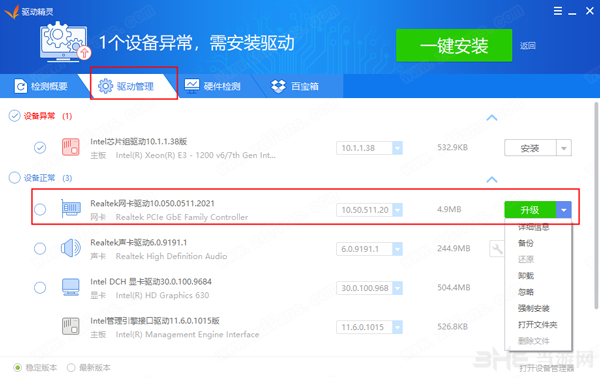The image size is (600, 378).
Task: Click the 返回 link
Action: 528,46
